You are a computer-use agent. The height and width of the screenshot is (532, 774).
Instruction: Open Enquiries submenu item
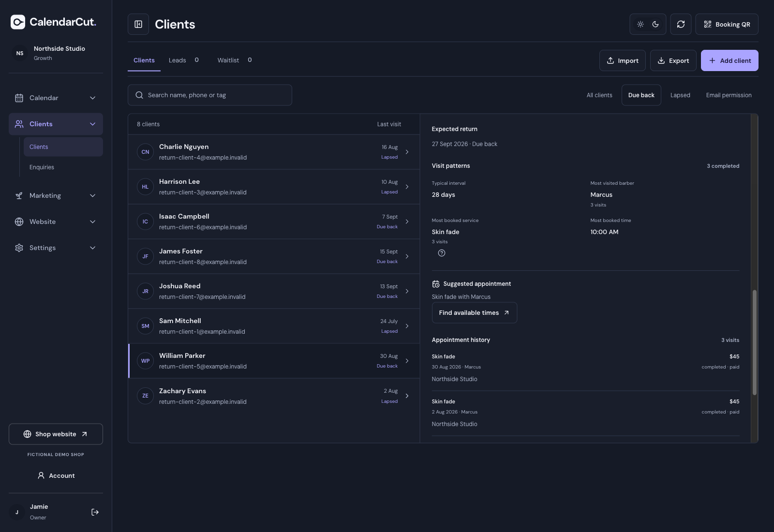[x=63, y=167]
